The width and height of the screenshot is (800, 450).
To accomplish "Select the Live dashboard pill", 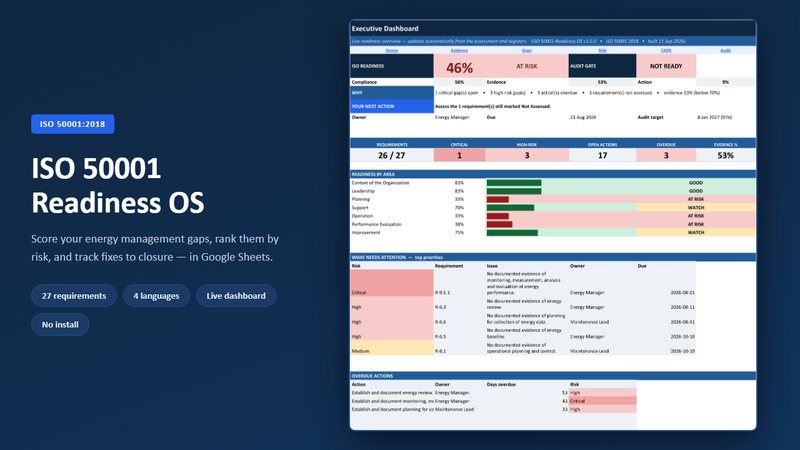I will click(236, 296).
